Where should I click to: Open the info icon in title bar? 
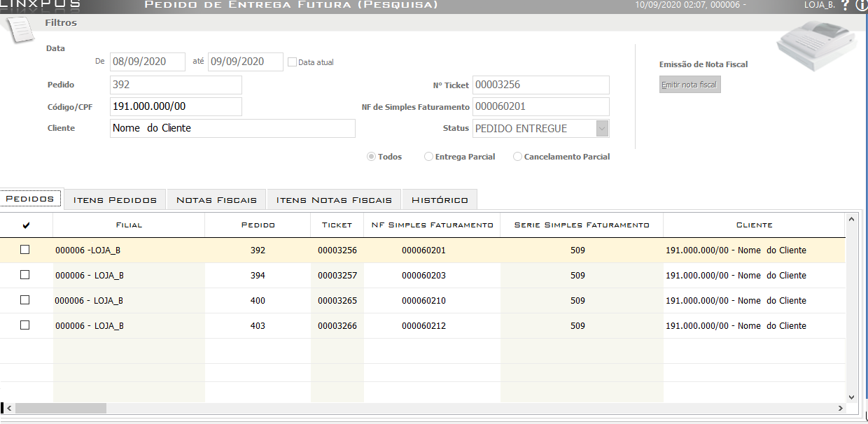(861, 6)
